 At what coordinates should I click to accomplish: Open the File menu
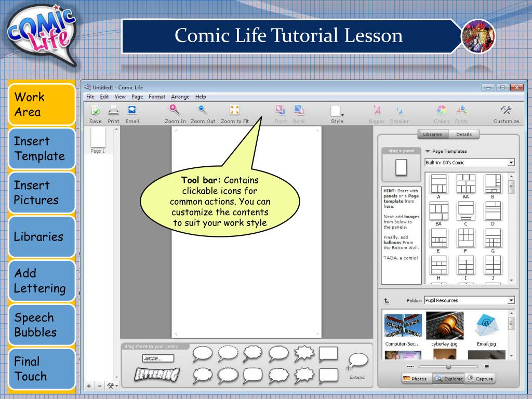[90, 97]
